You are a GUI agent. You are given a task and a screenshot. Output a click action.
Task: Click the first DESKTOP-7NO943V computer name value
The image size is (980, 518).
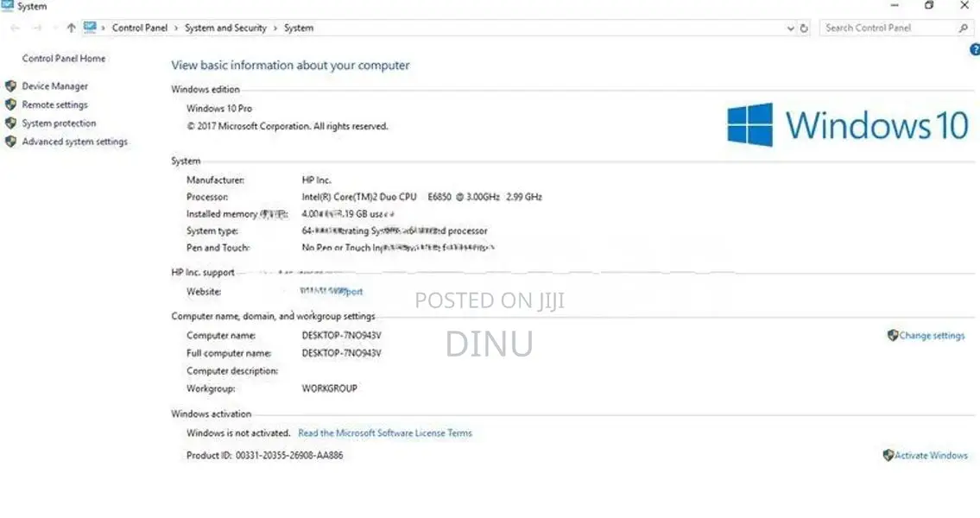pos(341,336)
